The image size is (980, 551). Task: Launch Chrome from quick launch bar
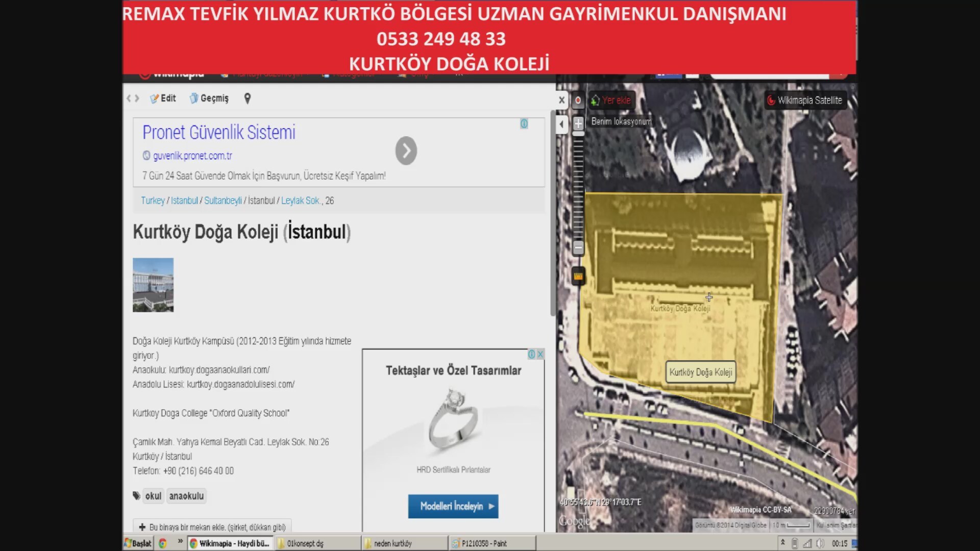163,543
